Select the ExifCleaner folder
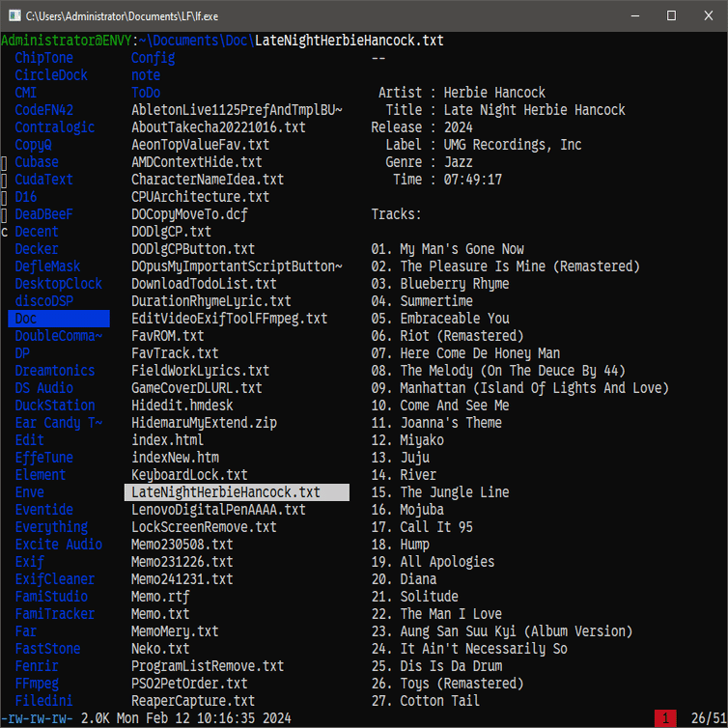Screen dimensions: 728x728 click(x=55, y=579)
